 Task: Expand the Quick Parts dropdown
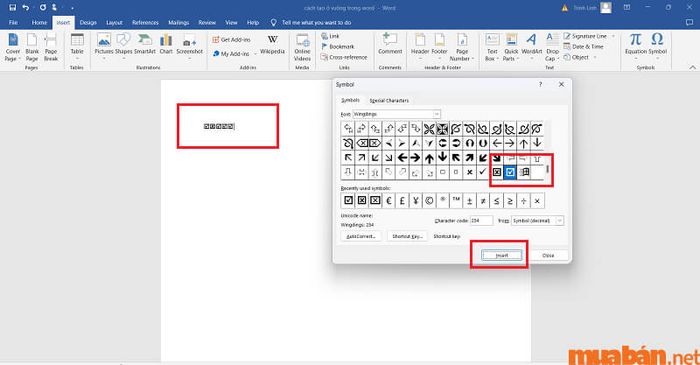[x=518, y=59]
